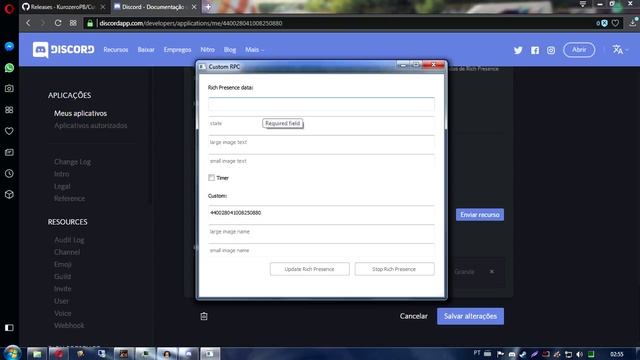This screenshot has width=640, height=360.
Task: Enable the Timer checkbox
Action: 211,178
